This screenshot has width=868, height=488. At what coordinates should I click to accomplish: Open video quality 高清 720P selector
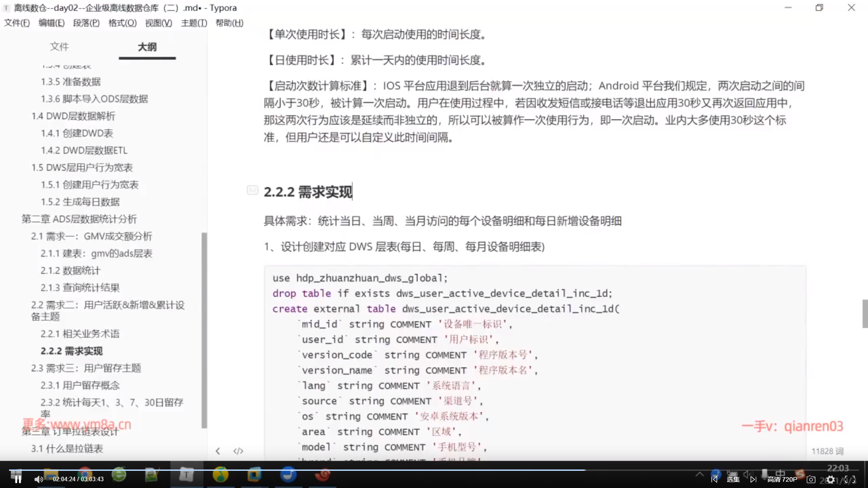[782, 479]
